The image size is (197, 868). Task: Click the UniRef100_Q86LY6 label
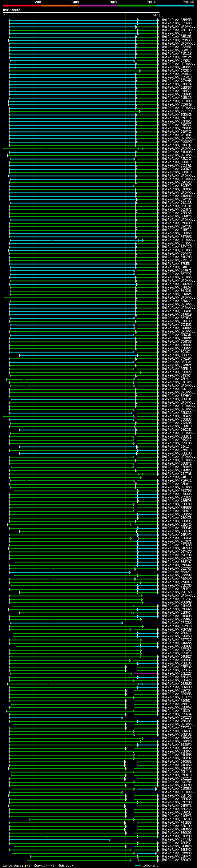(176, 355)
